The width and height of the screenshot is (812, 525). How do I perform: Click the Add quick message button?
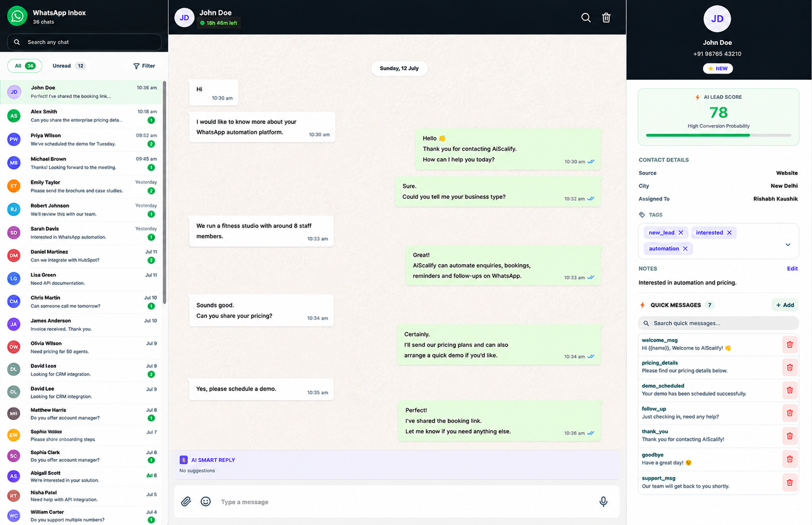click(x=785, y=305)
